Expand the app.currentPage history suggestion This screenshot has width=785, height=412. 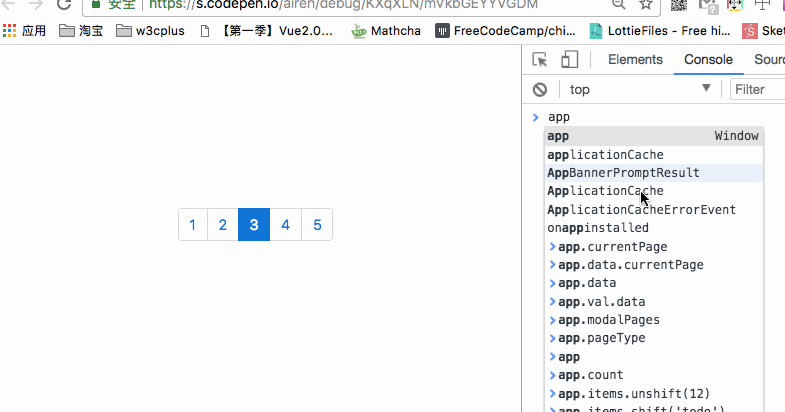tap(552, 247)
